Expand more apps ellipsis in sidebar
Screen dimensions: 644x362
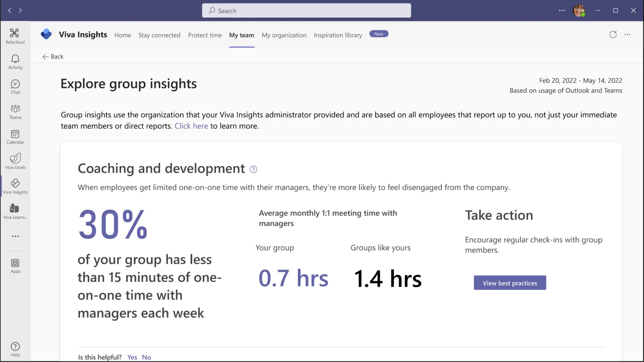click(x=15, y=236)
